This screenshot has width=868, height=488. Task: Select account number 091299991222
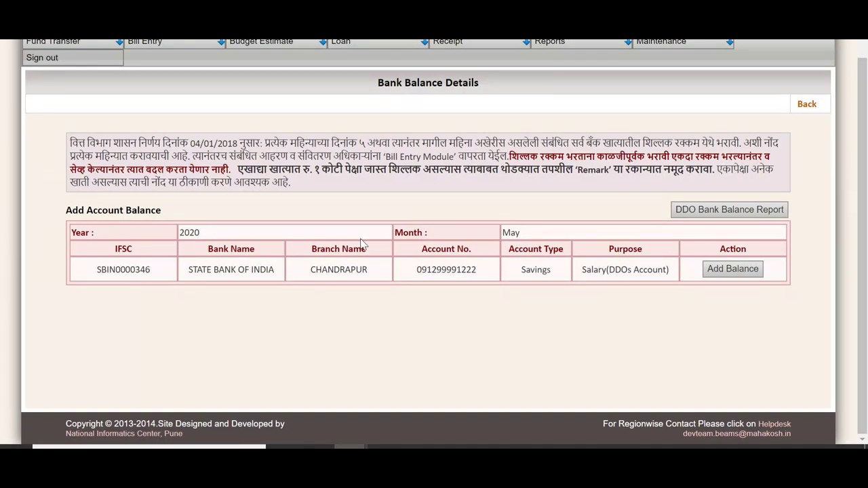coord(446,269)
